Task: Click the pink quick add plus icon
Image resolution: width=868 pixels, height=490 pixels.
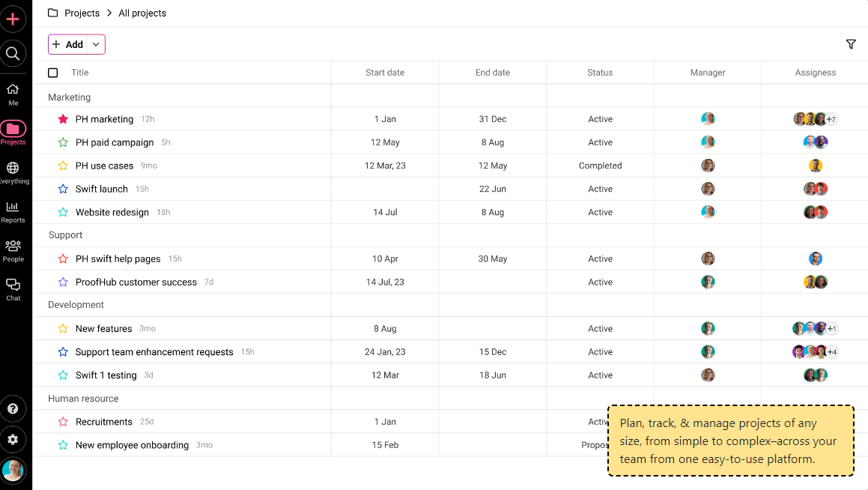Action: tap(13, 19)
